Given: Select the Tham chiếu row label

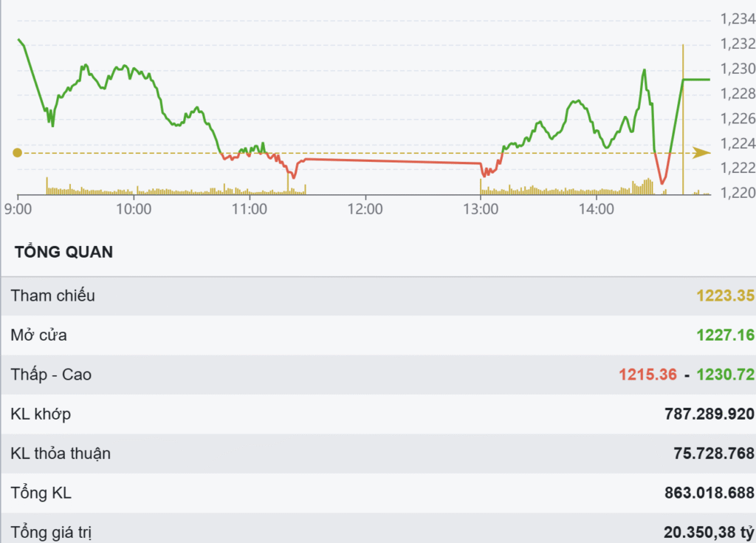Looking at the screenshot, I should coord(52,296).
